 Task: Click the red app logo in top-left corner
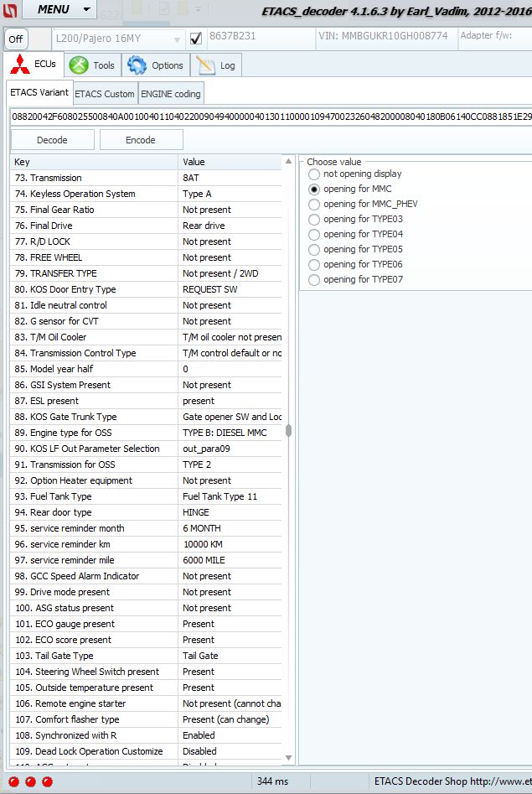pyautogui.click(x=12, y=10)
